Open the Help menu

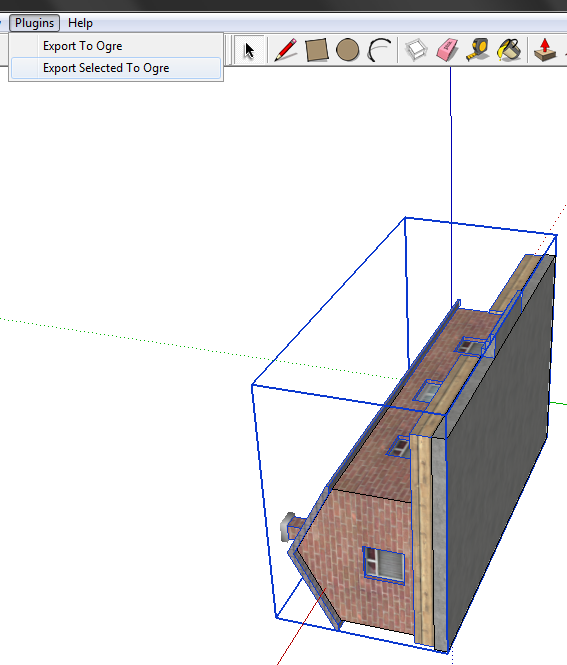click(80, 23)
